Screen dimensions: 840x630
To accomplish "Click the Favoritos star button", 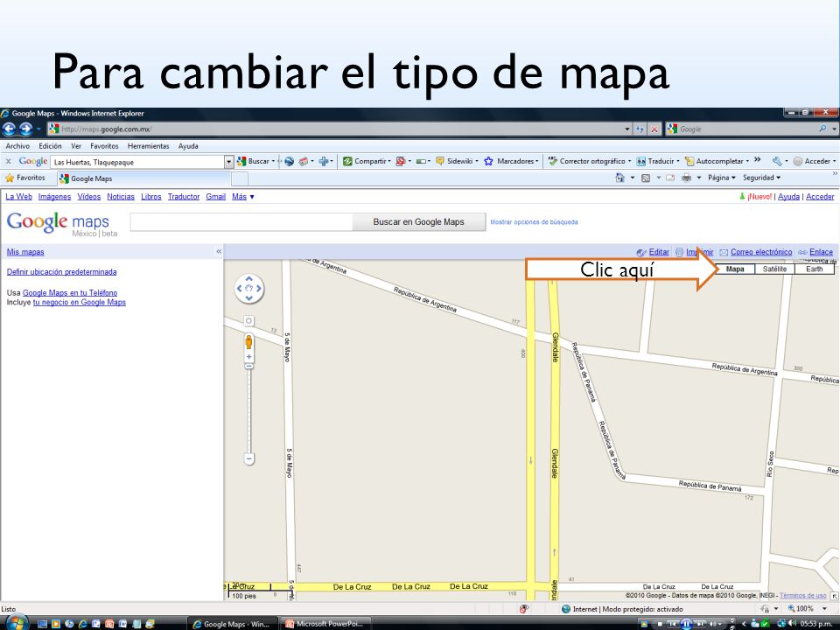I will coord(25,178).
